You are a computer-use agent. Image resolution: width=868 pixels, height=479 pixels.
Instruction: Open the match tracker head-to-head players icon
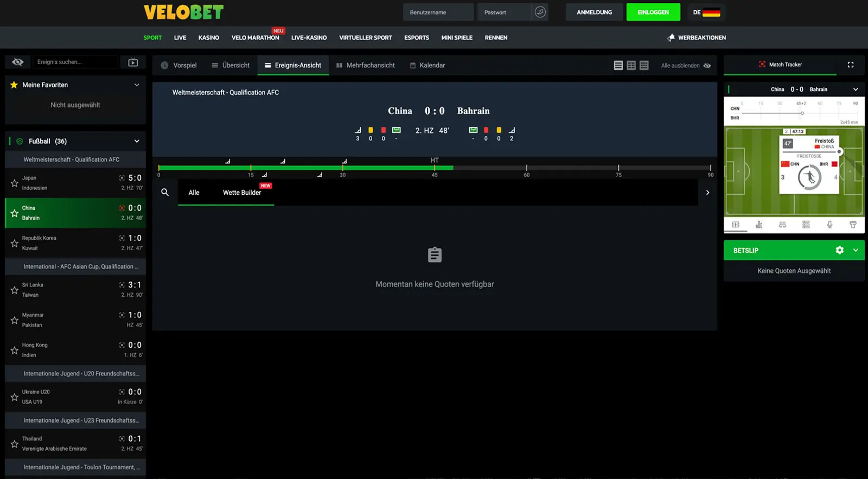pyautogui.click(x=782, y=225)
